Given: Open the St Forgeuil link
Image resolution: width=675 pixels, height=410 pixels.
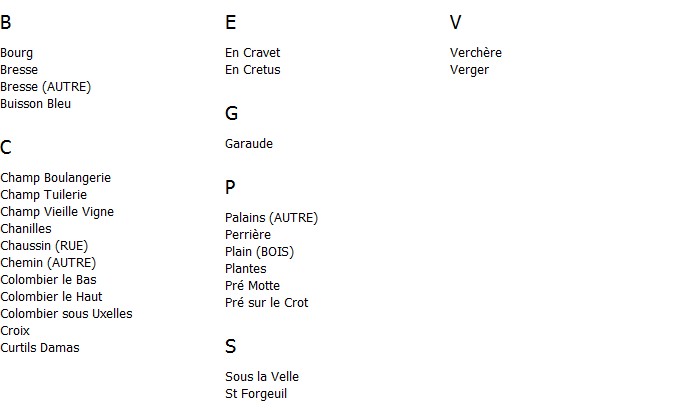Looking at the screenshot, I should tap(256, 394).
